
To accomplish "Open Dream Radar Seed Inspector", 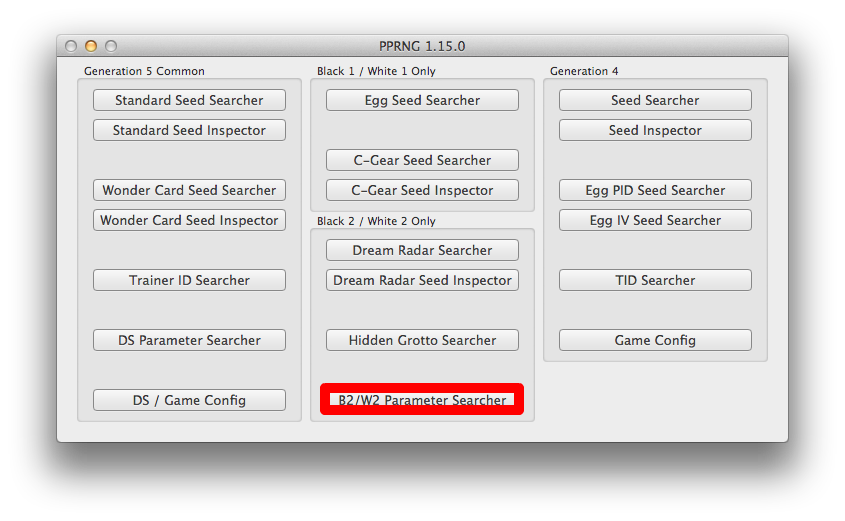I will [x=422, y=280].
